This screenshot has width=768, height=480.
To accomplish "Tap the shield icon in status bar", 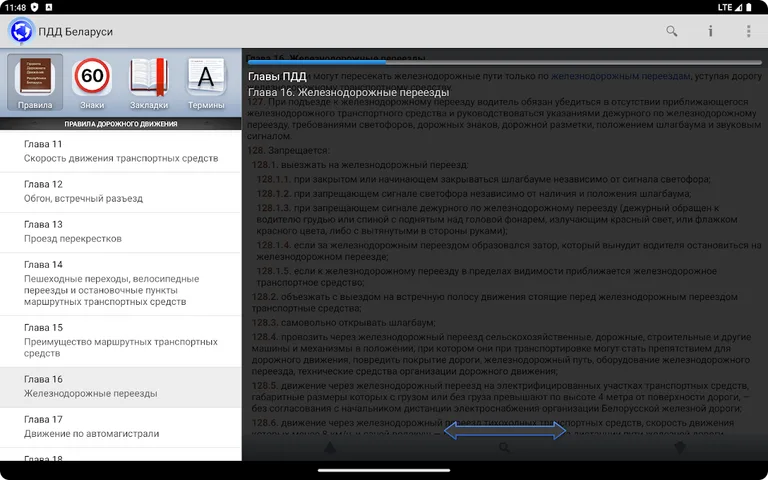I will click(35, 7).
